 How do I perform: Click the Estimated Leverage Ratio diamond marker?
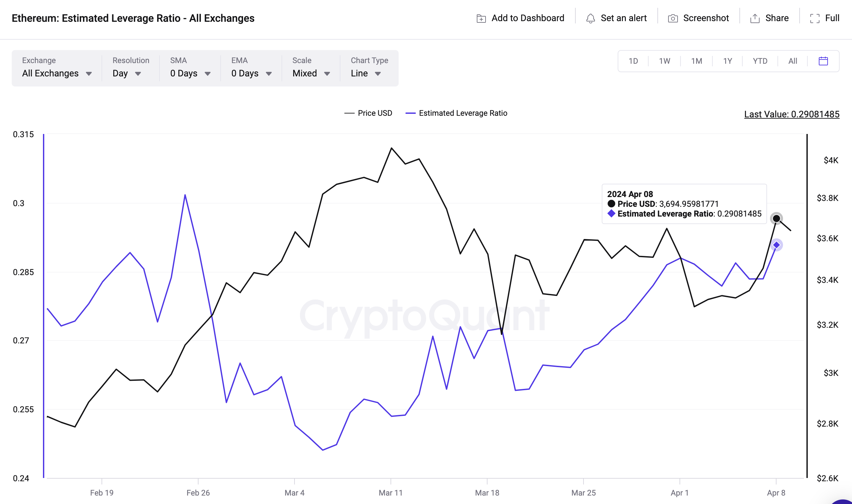pyautogui.click(x=776, y=245)
